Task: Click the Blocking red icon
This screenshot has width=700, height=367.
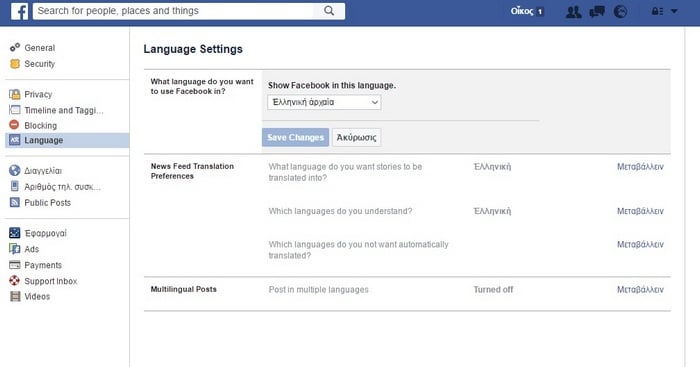Action: [15, 125]
